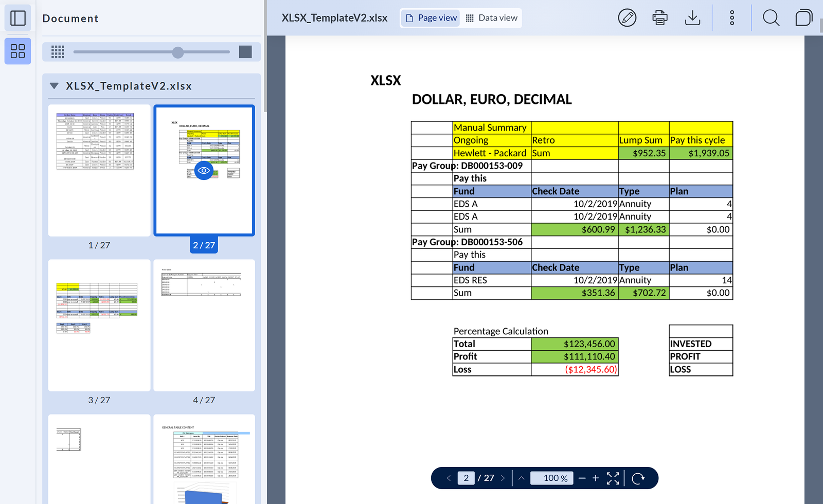The height and width of the screenshot is (504, 823).
Task: Click the INVESTED cell
Action: [701, 344]
